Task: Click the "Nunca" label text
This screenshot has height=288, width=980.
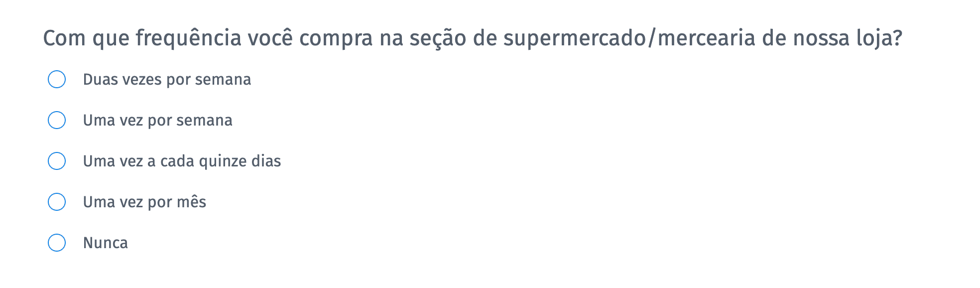Action: tap(106, 243)
